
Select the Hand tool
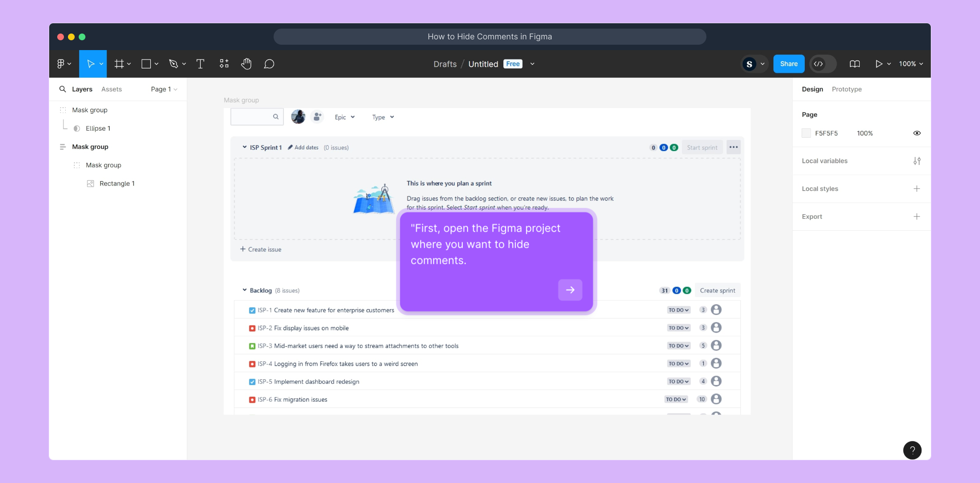[246, 64]
